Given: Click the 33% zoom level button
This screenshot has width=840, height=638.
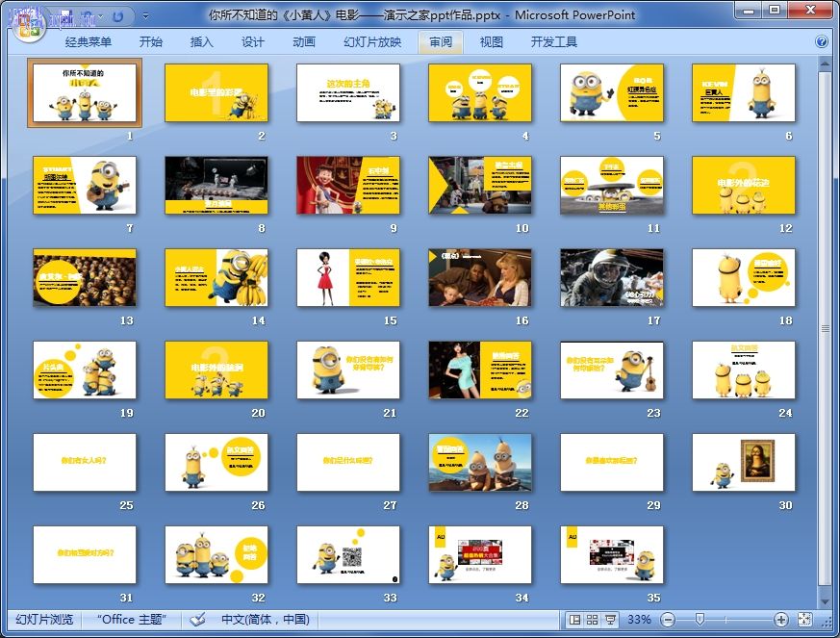Looking at the screenshot, I should click(x=639, y=620).
